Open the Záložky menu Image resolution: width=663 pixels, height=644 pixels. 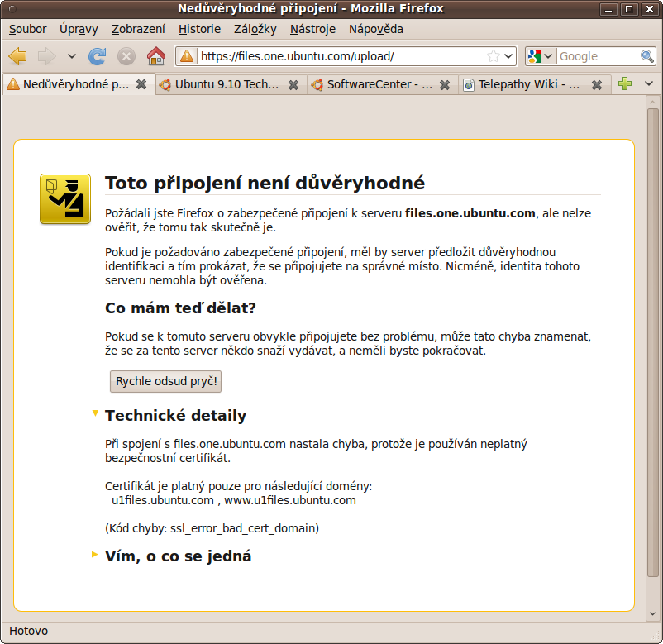(255, 29)
